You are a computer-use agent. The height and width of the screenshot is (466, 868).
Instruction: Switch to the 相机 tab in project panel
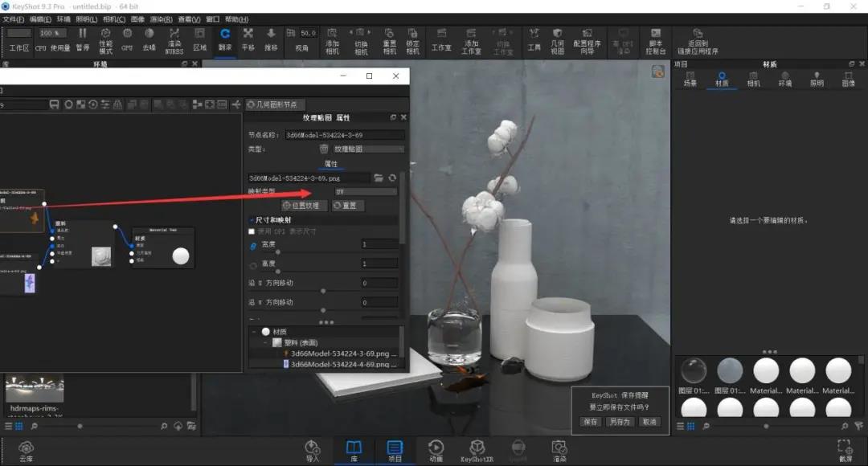753,80
